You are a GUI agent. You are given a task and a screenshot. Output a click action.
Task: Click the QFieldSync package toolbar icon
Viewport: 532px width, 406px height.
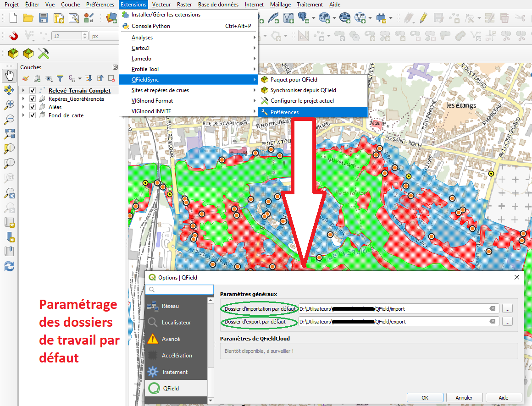tap(13, 53)
